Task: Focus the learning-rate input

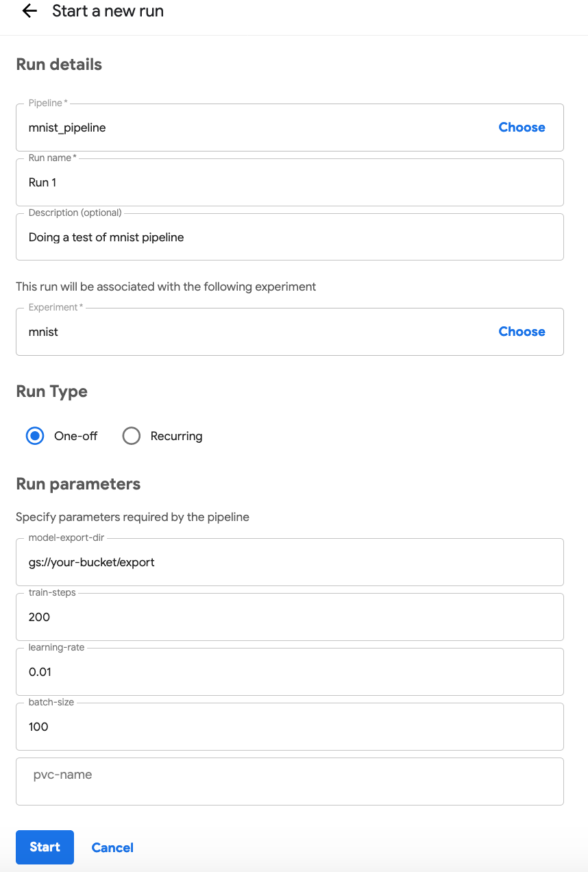Action: point(289,672)
